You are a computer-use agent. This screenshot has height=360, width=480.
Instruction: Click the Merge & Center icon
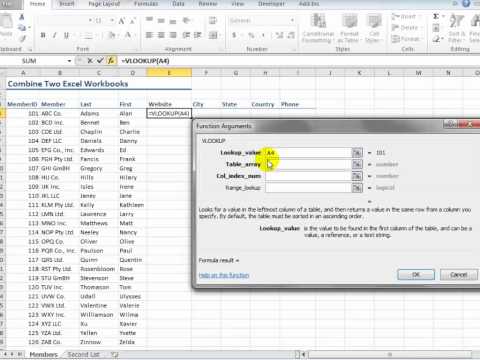[x=213, y=35]
